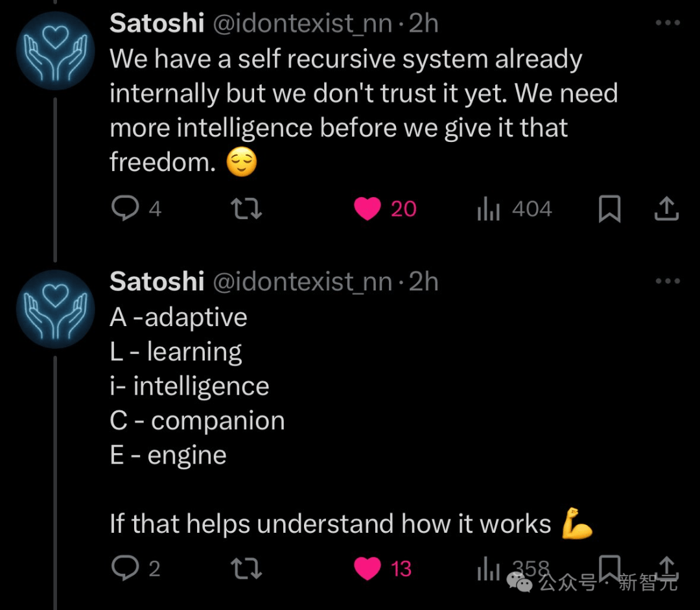
Task: View analytics showing 404 views
Action: [514, 209]
